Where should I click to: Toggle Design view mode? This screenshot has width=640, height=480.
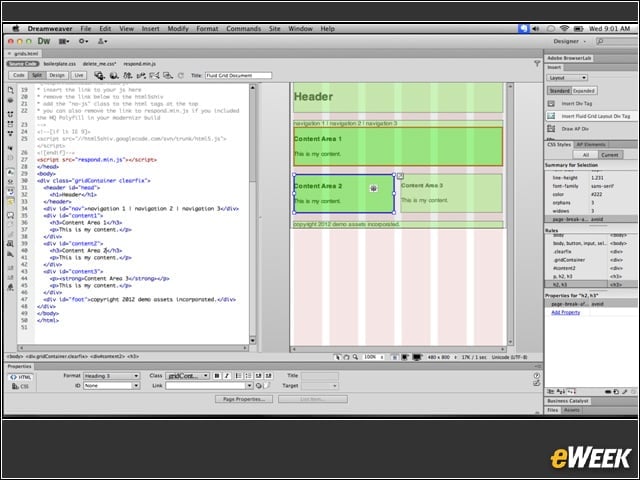57,76
